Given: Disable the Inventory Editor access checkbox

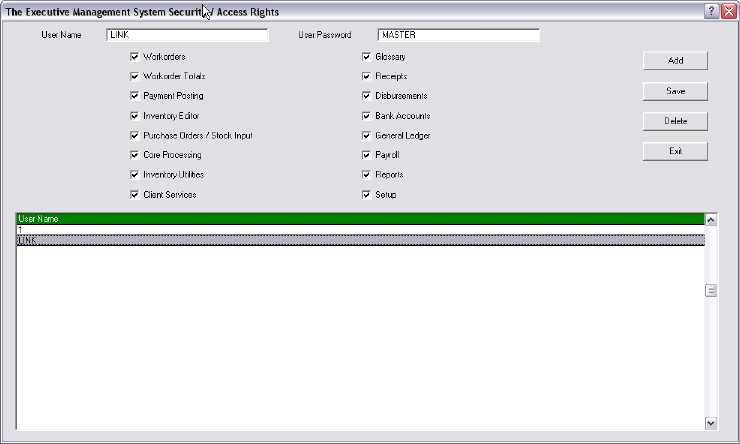Looking at the screenshot, I should pyautogui.click(x=134, y=116).
